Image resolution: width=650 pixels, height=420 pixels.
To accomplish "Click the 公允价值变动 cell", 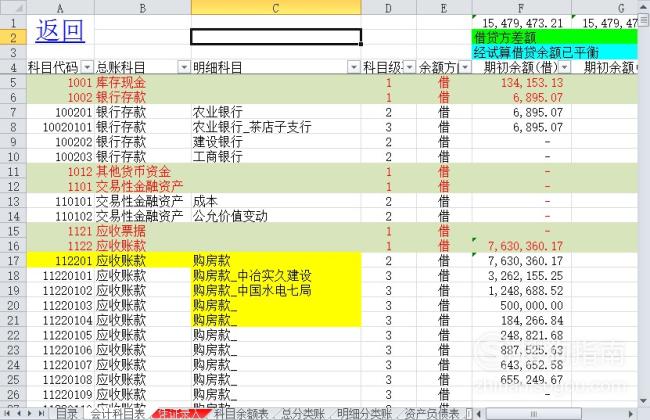I will point(276,216).
